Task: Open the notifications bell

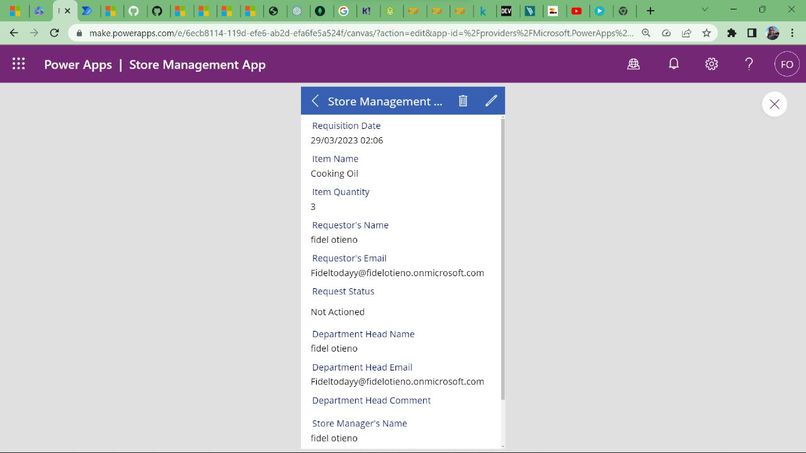Action: [673, 64]
